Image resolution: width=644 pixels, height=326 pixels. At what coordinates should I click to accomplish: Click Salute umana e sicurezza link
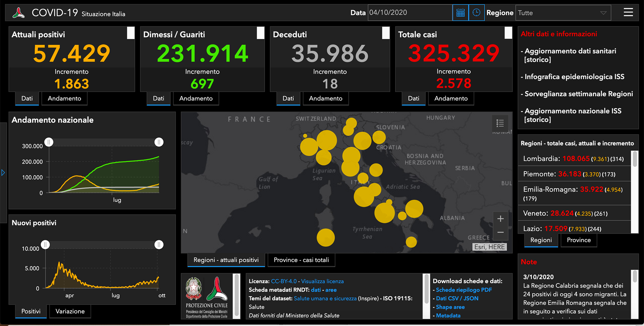click(x=325, y=298)
